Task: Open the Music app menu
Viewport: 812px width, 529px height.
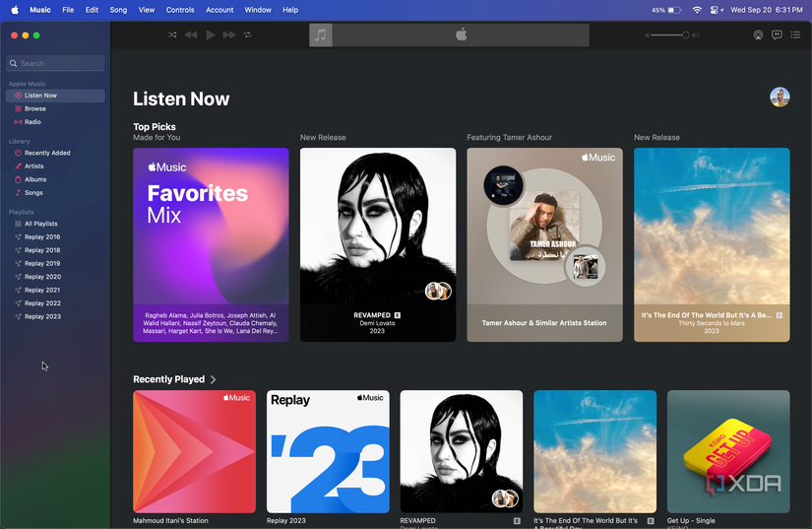Action: click(40, 10)
